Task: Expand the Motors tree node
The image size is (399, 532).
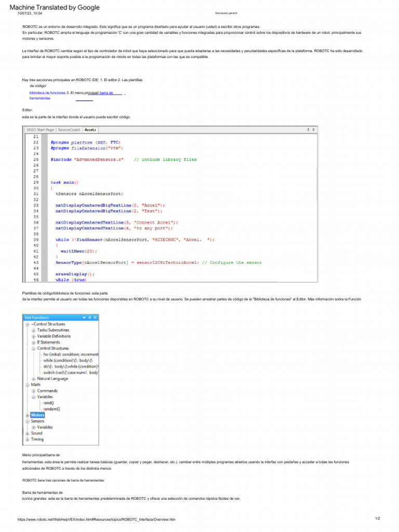Action: click(x=28, y=415)
